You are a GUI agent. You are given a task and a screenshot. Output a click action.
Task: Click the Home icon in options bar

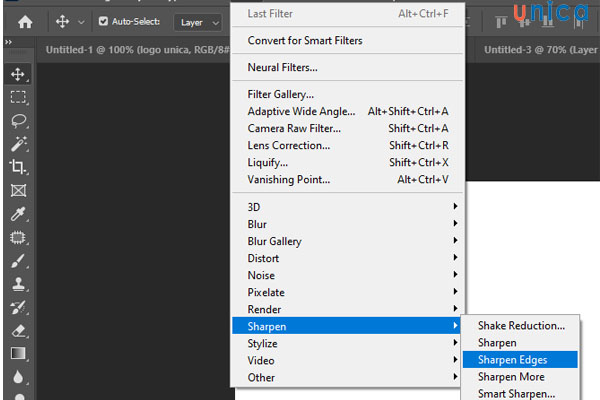(x=25, y=21)
